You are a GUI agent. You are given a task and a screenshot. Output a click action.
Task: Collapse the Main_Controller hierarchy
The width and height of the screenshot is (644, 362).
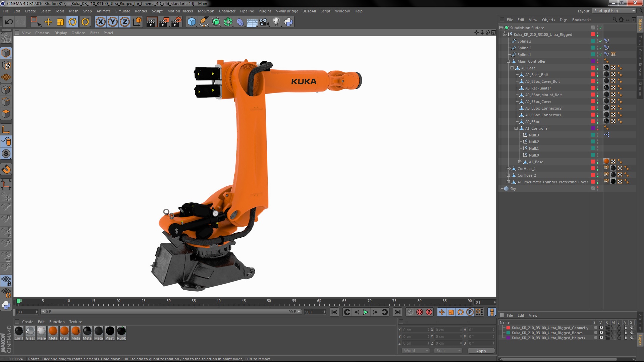tap(508, 61)
